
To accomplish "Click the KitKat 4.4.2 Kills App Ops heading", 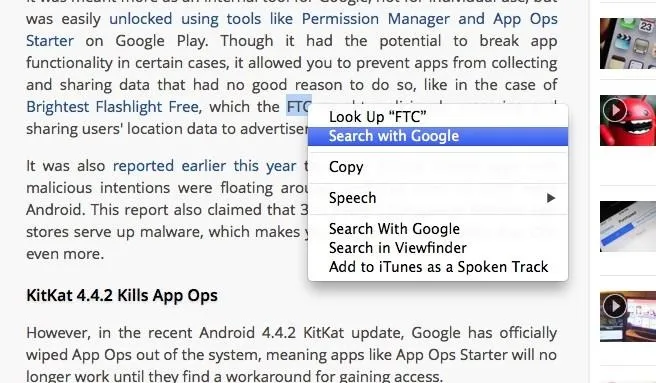I will pyautogui.click(x=122, y=296).
